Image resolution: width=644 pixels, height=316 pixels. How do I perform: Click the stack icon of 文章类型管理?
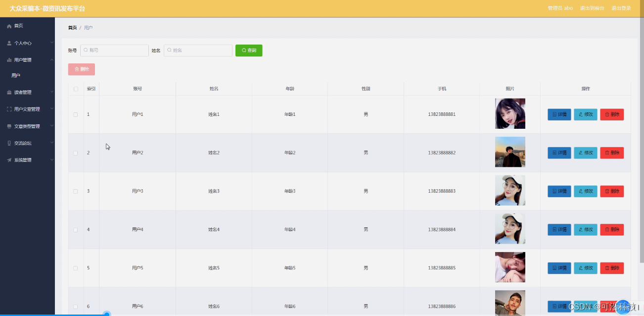pyautogui.click(x=9, y=126)
